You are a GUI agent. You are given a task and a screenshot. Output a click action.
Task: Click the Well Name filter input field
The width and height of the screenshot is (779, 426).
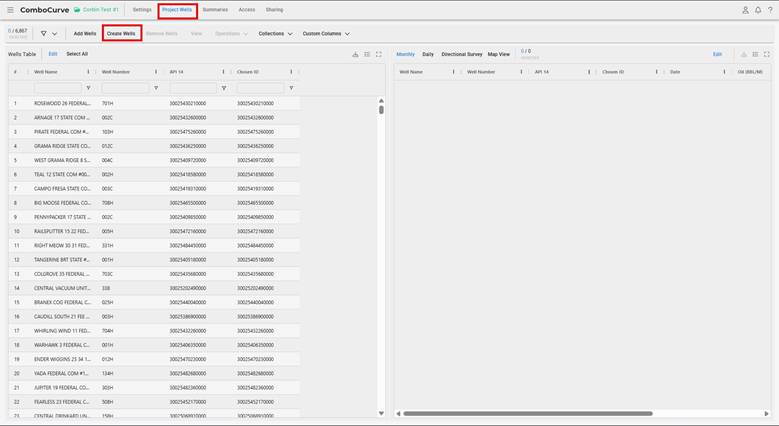click(x=58, y=88)
